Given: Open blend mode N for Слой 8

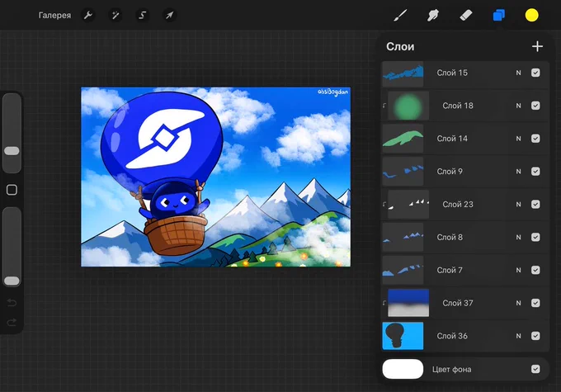Looking at the screenshot, I should (x=518, y=237).
